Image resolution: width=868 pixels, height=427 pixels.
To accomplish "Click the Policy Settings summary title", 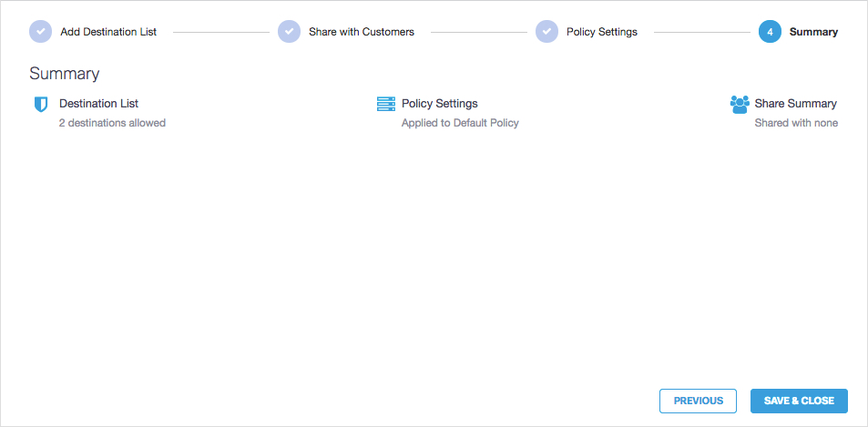I will pyautogui.click(x=439, y=104).
